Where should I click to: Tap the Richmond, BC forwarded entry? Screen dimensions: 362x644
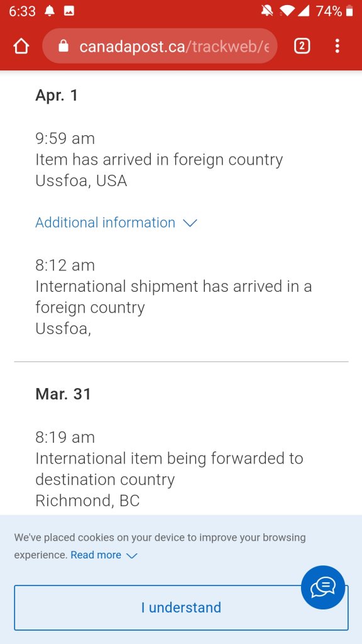coord(169,469)
